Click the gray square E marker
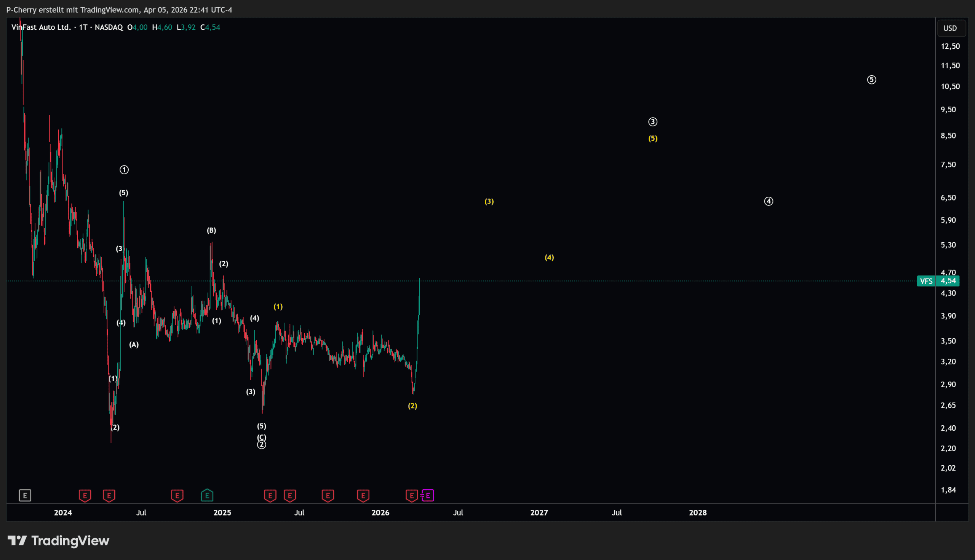Image resolution: width=975 pixels, height=560 pixels. [25, 495]
